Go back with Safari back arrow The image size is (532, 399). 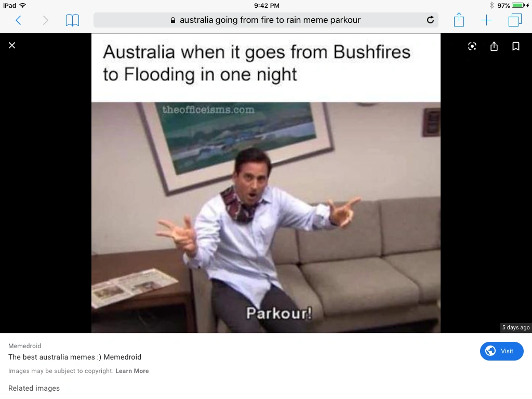click(19, 20)
